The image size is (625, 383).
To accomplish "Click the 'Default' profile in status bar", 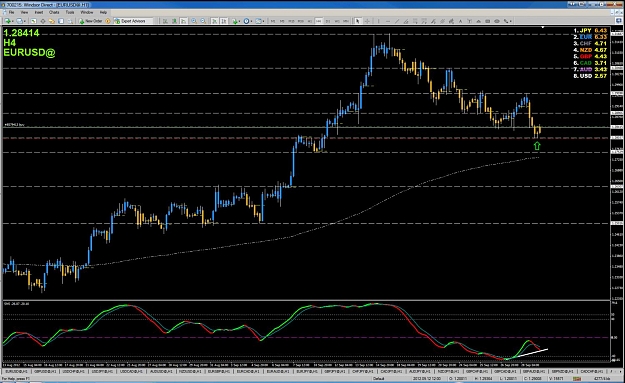I will [379, 379].
